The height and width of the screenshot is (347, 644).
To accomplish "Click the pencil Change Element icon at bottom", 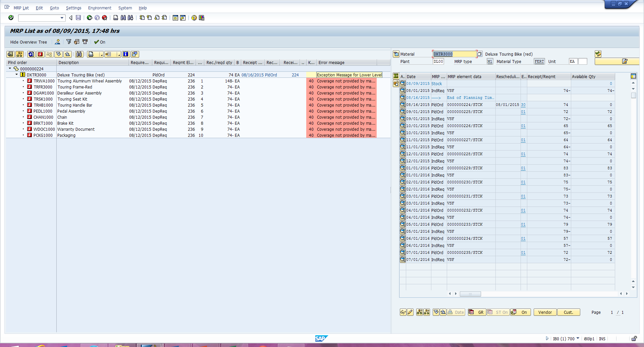I will (410, 312).
